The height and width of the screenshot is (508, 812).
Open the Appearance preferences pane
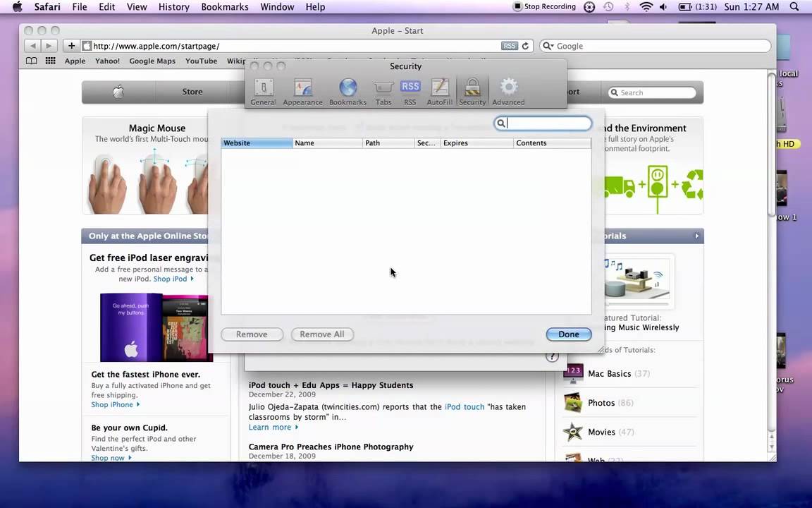click(302, 92)
